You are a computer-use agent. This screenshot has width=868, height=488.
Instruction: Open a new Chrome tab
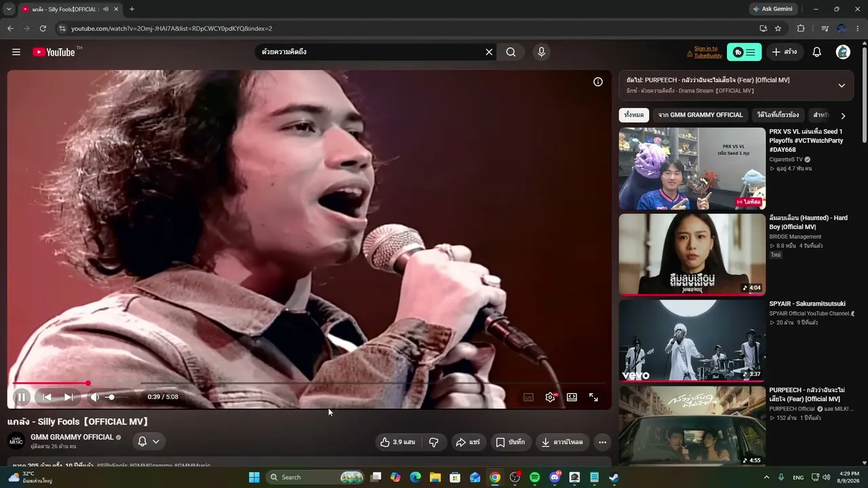coord(132,9)
